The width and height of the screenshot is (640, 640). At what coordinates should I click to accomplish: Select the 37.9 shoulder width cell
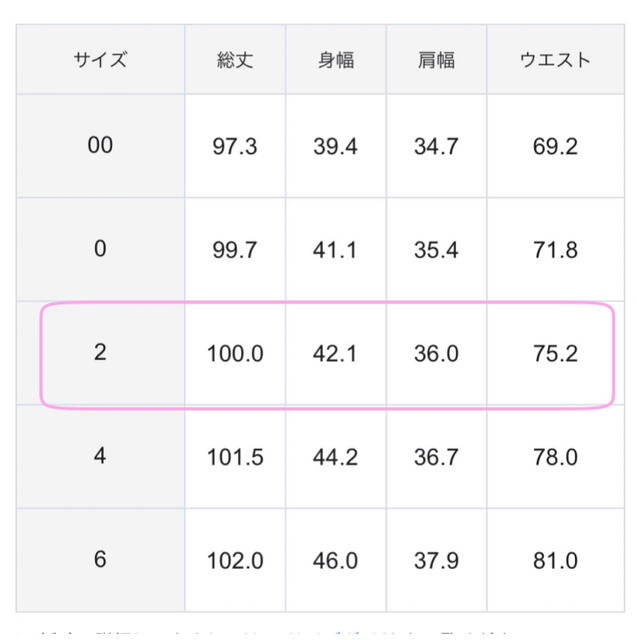tap(436, 560)
